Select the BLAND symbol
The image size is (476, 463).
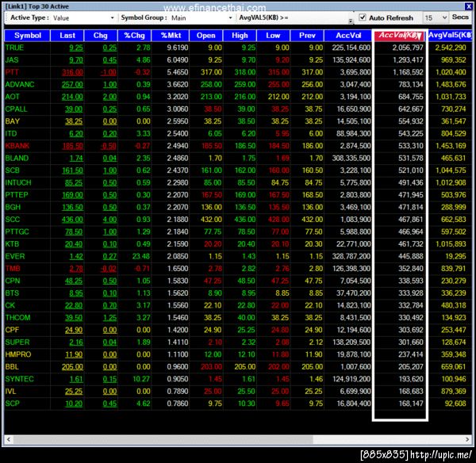coord(17,158)
